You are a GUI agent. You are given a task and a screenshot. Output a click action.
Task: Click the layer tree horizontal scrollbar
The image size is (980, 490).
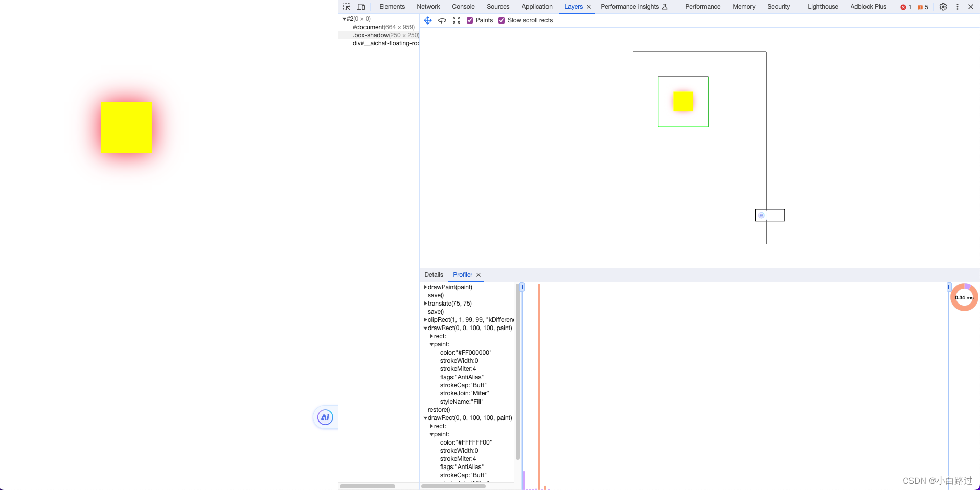[368, 486]
